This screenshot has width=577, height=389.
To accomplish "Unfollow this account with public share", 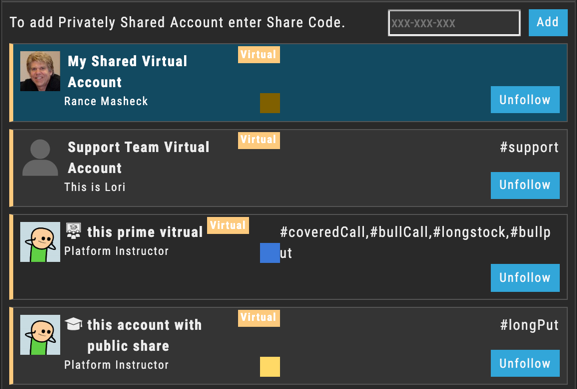I will pos(525,363).
